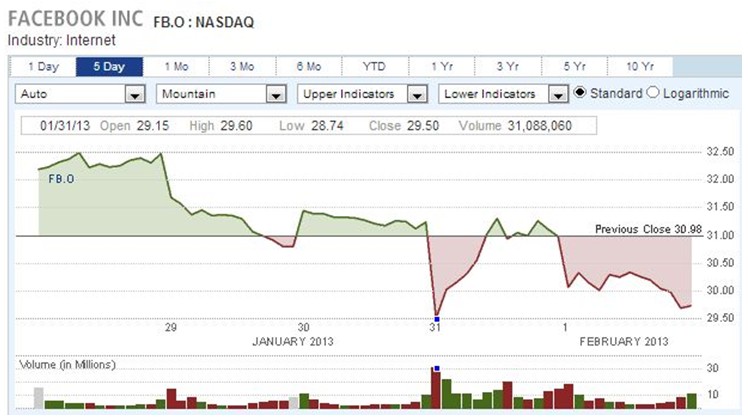Show the 5 Yr chart range

pos(574,66)
